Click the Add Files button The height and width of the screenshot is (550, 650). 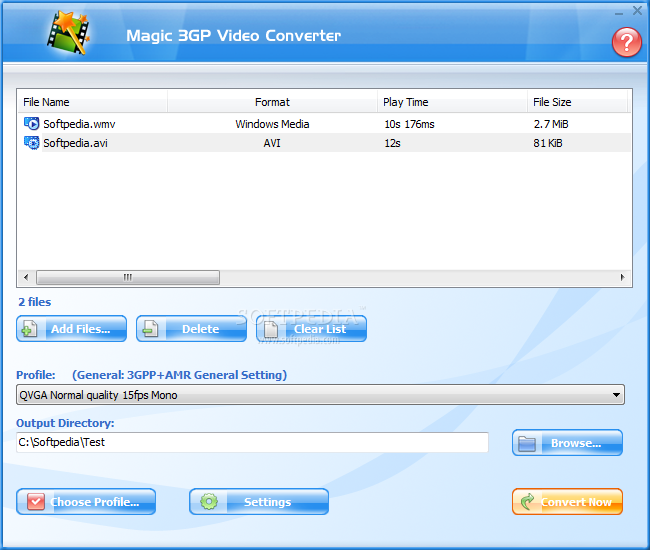click(x=71, y=329)
